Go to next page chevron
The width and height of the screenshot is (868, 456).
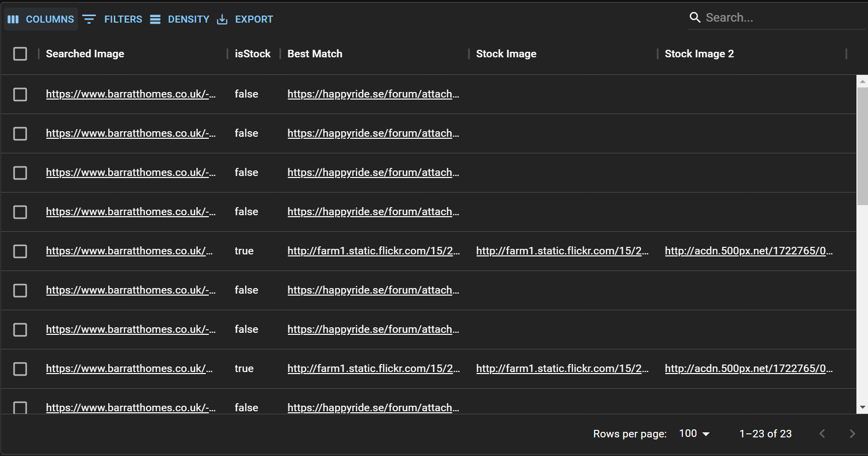tap(852, 433)
